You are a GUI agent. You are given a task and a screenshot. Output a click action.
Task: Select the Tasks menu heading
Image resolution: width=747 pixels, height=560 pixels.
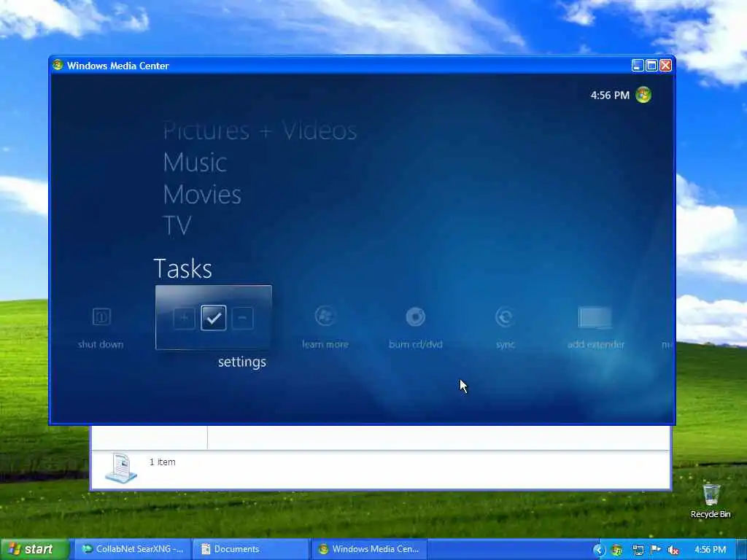pos(183,268)
